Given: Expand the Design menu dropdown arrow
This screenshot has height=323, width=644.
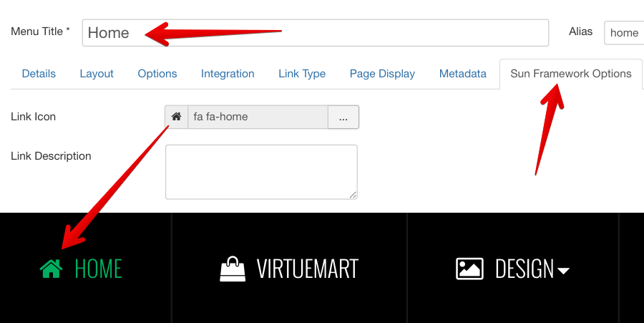Looking at the screenshot, I should 563,271.
